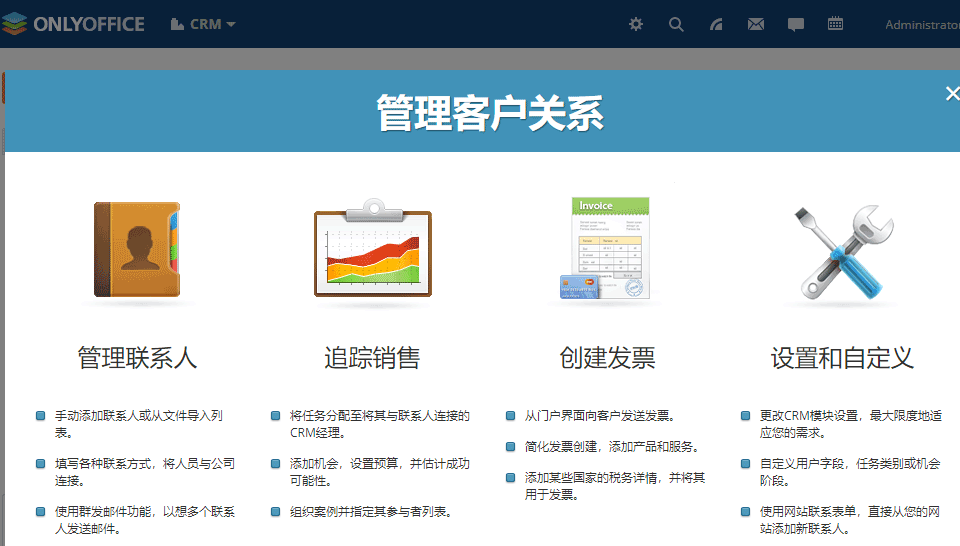This screenshot has width=960, height=546.
Task: Click the 从门户界面向客户发送发票 bullet text
Action: pyautogui.click(x=600, y=415)
